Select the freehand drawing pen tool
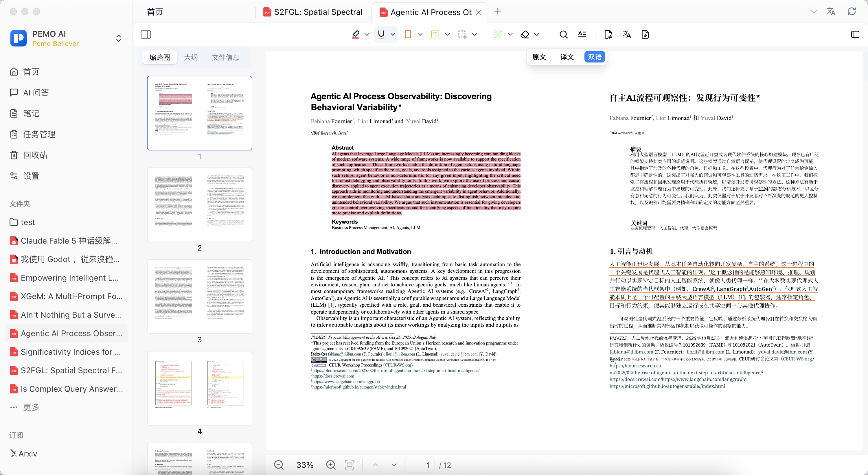This screenshot has width=868, height=475. tap(498, 34)
